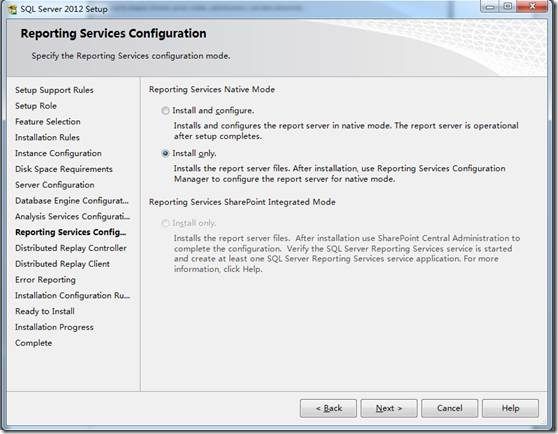This screenshot has height=434, width=558.
Task: Maximize the setup window
Action: (508, 6)
